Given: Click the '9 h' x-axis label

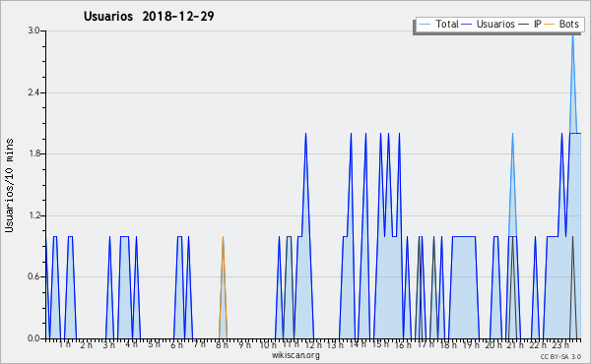Looking at the screenshot, I should (x=244, y=344).
